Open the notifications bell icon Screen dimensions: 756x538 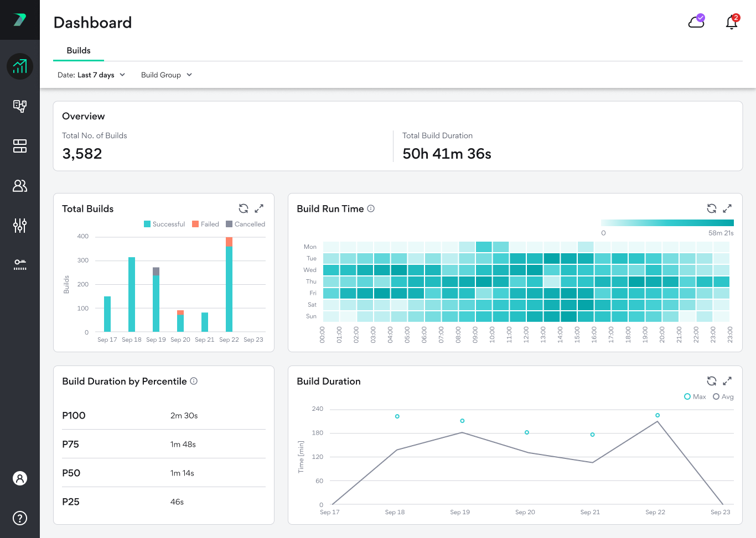click(732, 22)
